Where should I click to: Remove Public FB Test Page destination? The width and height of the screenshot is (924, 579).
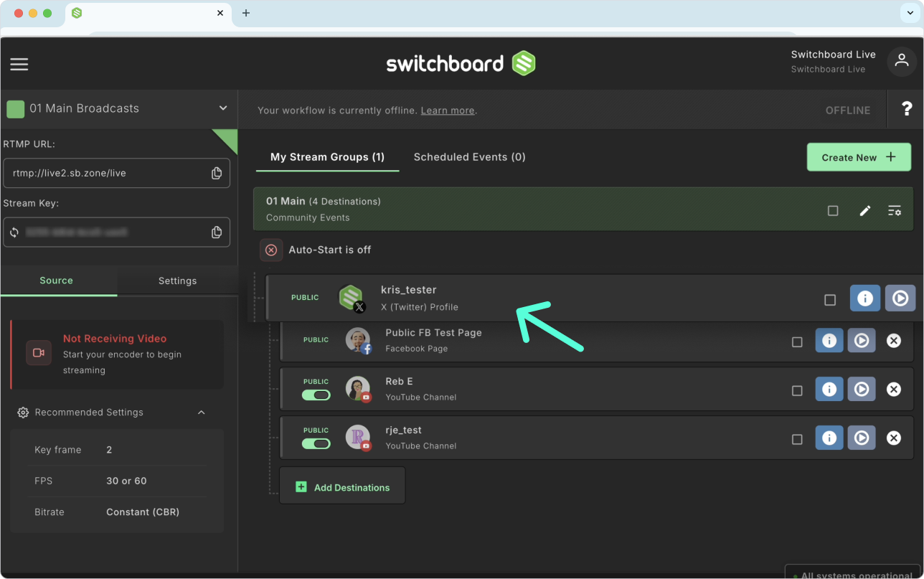coord(894,341)
